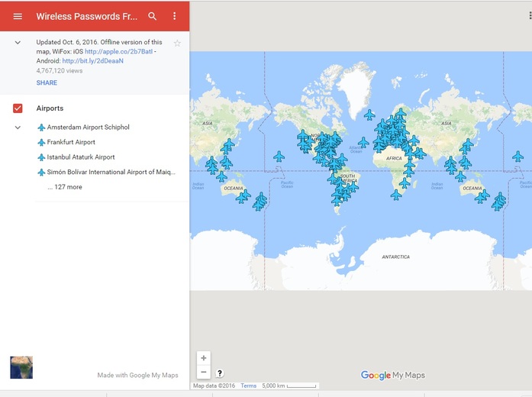Expand the '... 127 more' airports list

64,187
